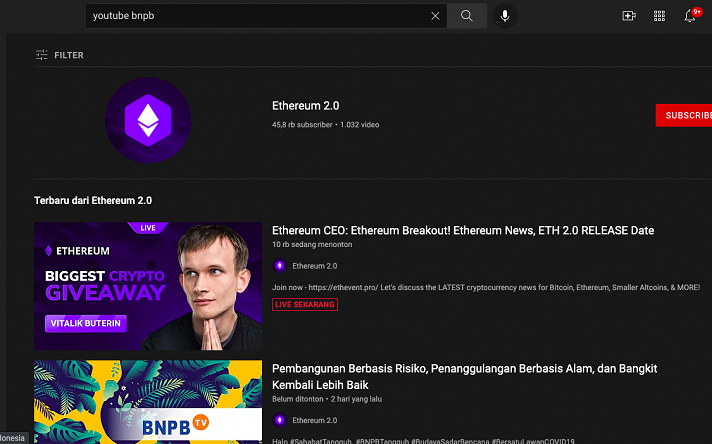Click small Ethereum channel icon under live video

pyautogui.click(x=279, y=266)
